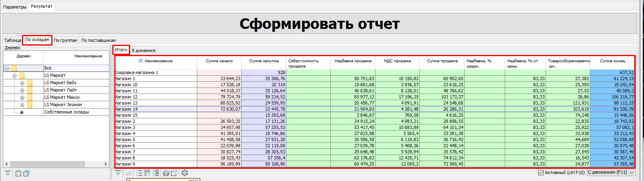Click the export arrow icon beside printer
This screenshot has height=181, width=644.
[x=174, y=173]
